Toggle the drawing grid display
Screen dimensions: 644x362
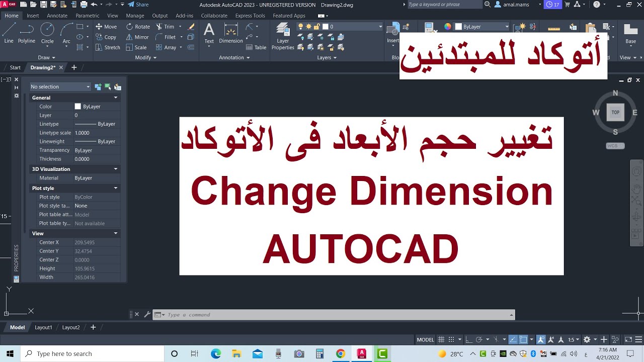[x=441, y=340]
